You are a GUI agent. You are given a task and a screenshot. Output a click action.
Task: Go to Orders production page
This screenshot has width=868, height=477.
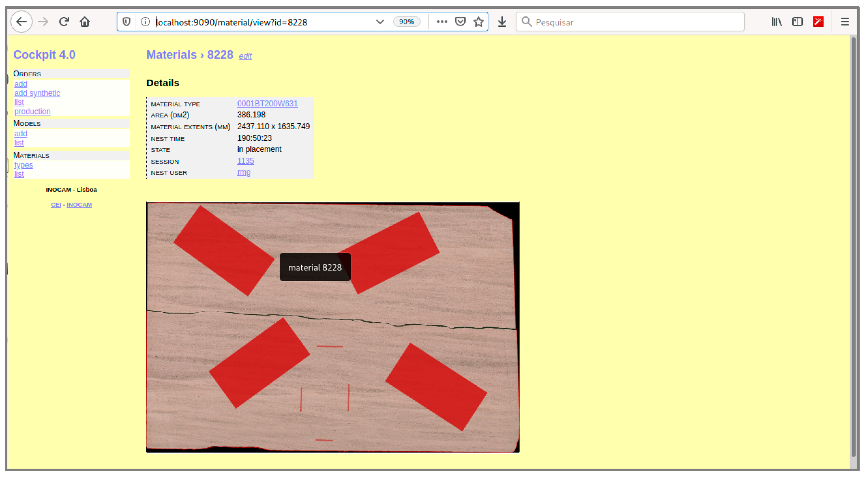(32, 111)
